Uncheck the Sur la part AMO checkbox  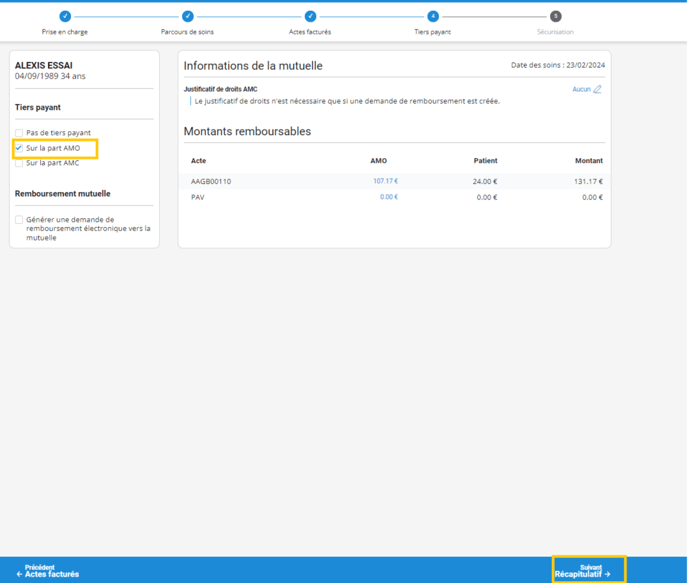(x=19, y=148)
